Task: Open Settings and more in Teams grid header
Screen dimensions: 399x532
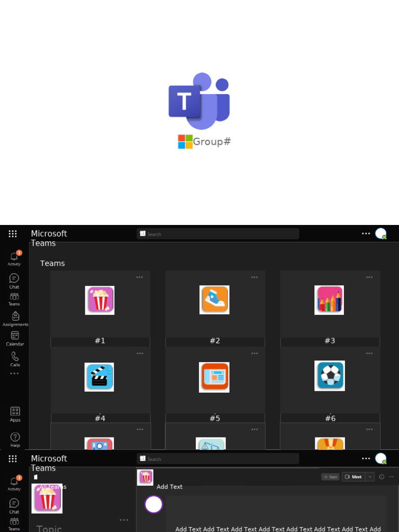Action: click(366, 233)
